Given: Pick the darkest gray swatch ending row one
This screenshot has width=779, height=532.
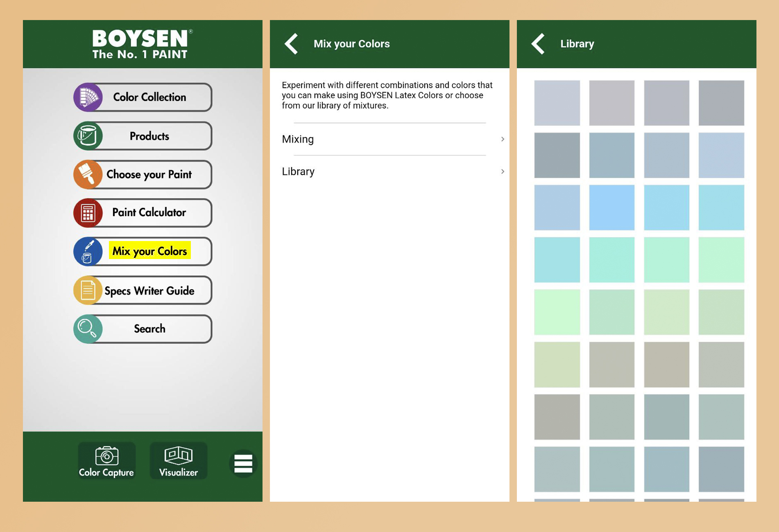Looking at the screenshot, I should [721, 103].
